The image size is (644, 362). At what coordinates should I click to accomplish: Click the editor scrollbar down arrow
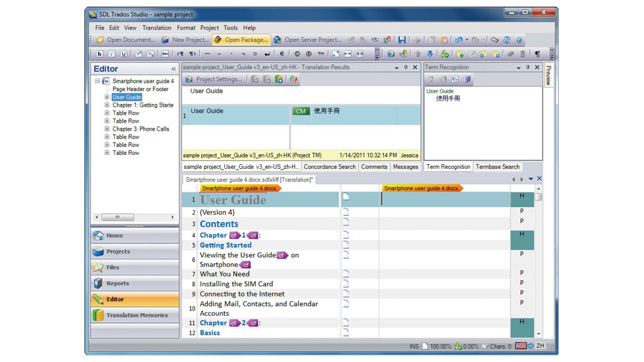point(539,334)
